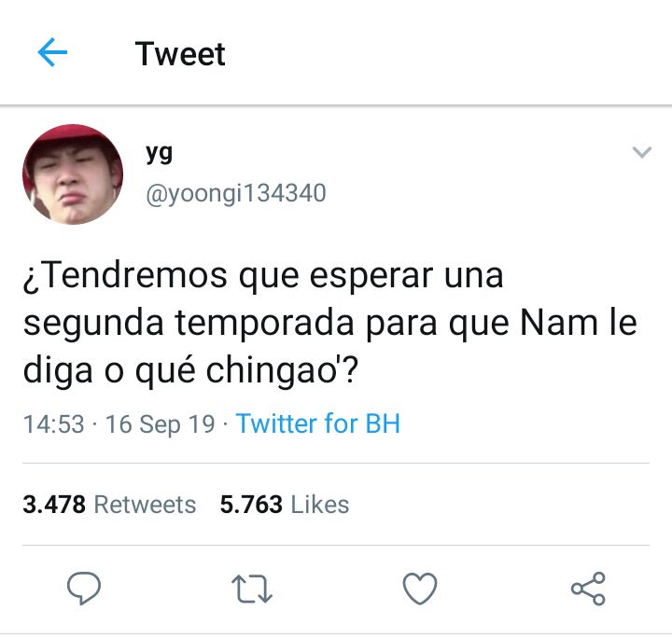Open the tweet options chevron menu

click(641, 152)
